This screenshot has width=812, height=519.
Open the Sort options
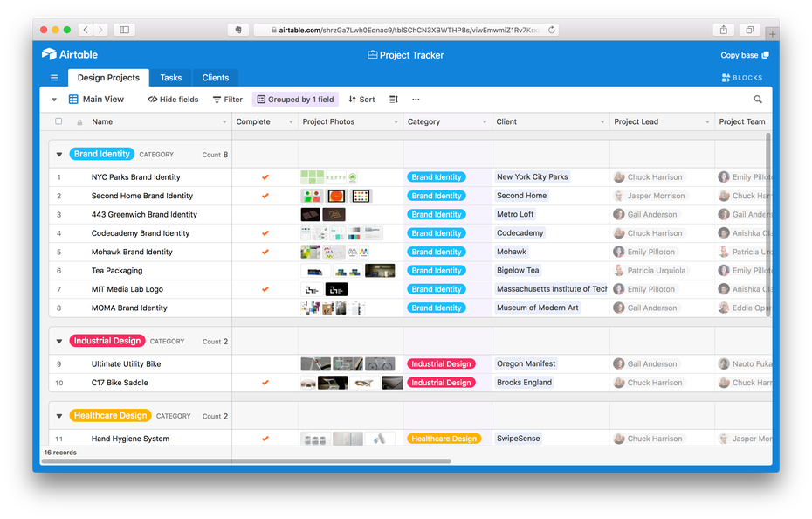[361, 100]
